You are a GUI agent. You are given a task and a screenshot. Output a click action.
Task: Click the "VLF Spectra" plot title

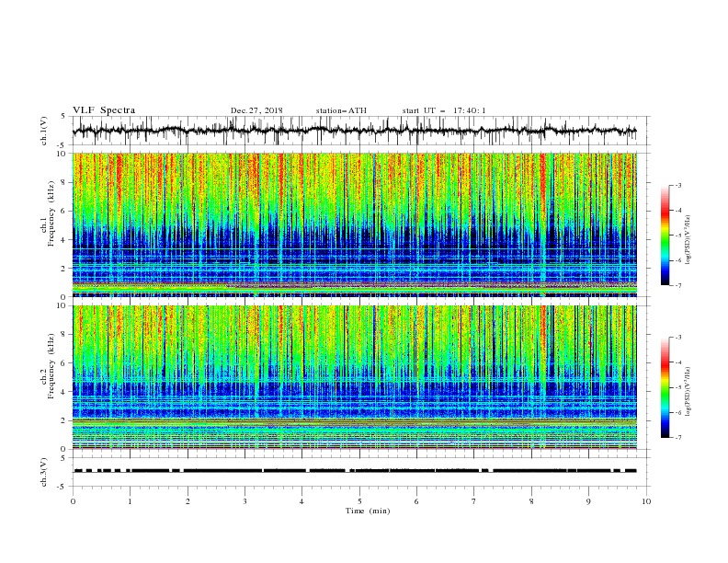pos(104,110)
